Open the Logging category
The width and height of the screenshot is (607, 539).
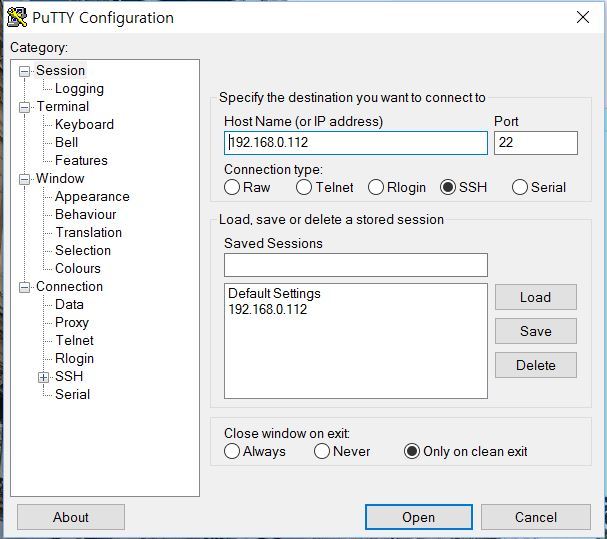(x=79, y=89)
